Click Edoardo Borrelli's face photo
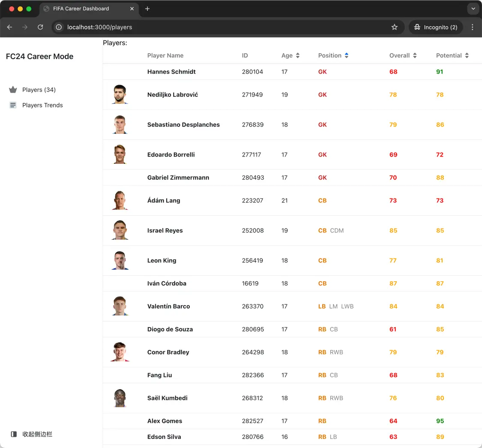 120,154
